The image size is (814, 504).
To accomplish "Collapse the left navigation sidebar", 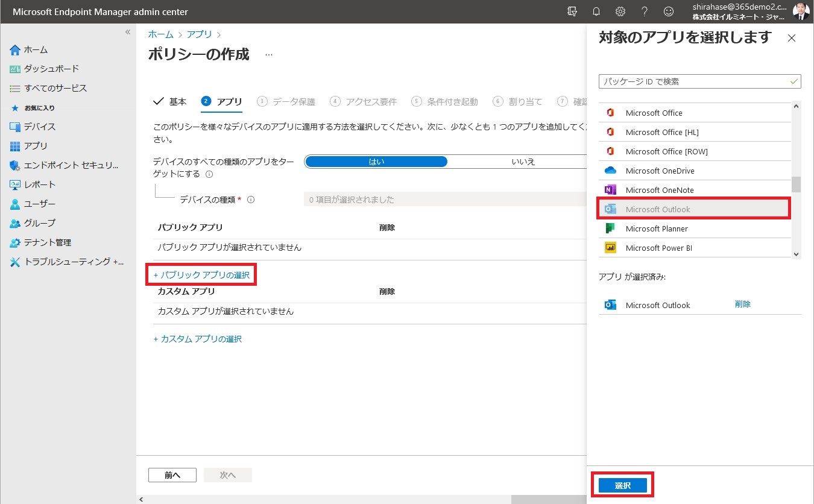I will [x=128, y=32].
